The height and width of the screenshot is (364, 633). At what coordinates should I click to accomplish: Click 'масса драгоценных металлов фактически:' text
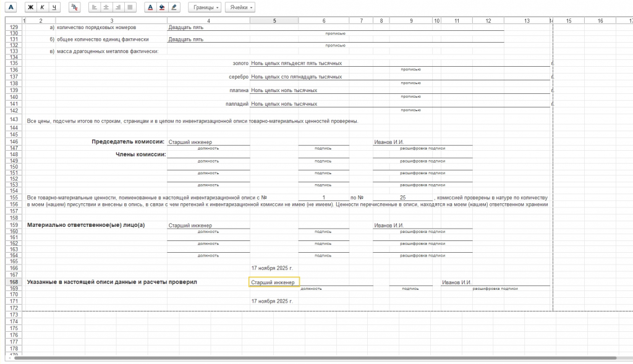[x=108, y=51]
